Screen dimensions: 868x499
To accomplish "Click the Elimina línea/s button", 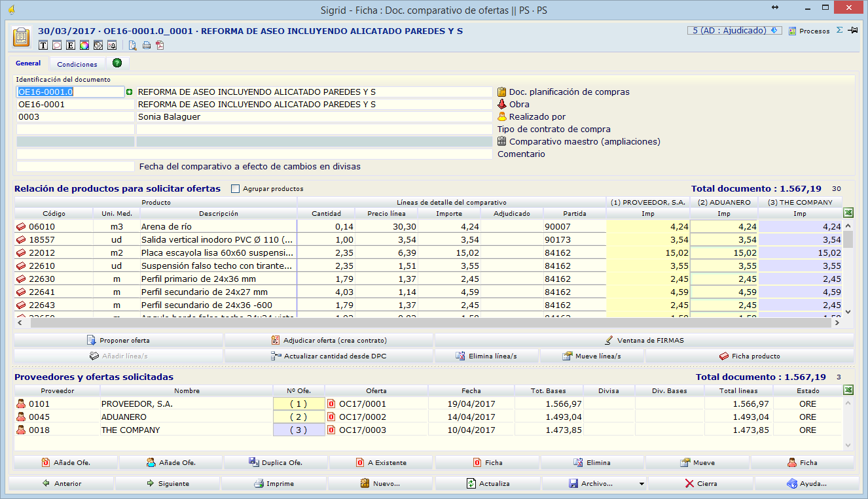I will [x=486, y=356].
